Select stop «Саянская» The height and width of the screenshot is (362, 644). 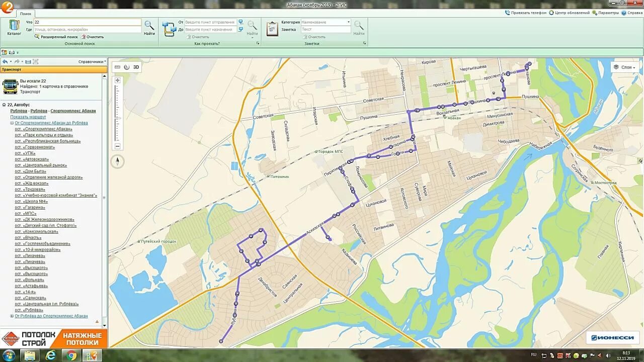(30, 298)
